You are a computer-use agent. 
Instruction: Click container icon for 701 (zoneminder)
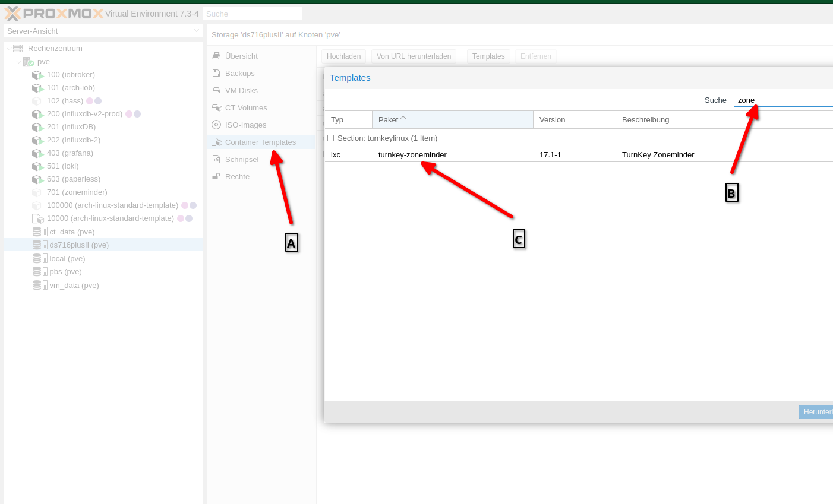point(37,192)
